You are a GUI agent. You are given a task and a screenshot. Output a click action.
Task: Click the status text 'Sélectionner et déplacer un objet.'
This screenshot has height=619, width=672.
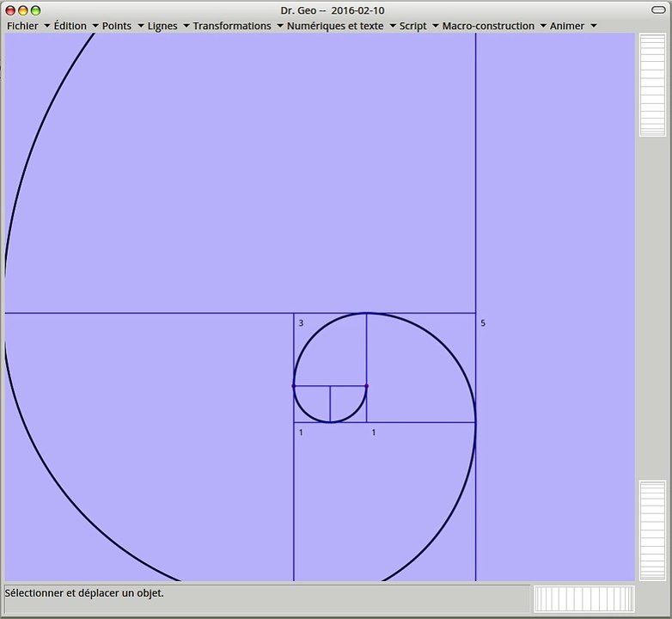tap(84, 593)
